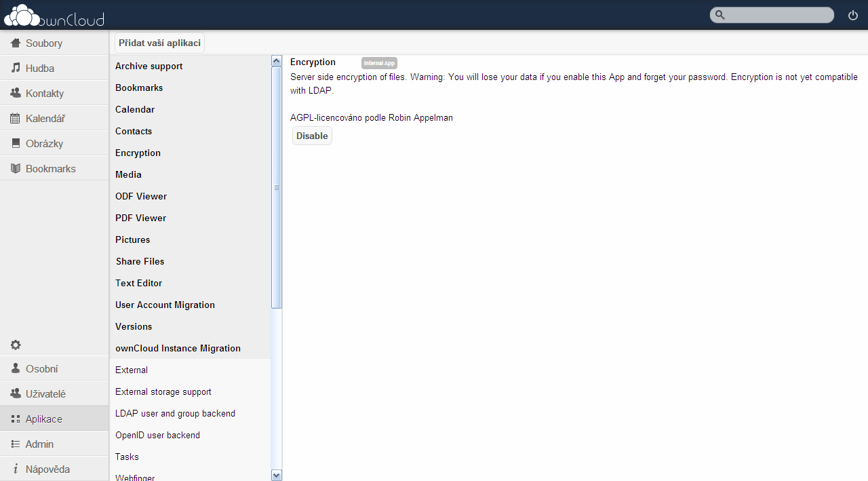This screenshot has height=481, width=868.
Task: Click the Osobní person icon
Action: (16, 369)
